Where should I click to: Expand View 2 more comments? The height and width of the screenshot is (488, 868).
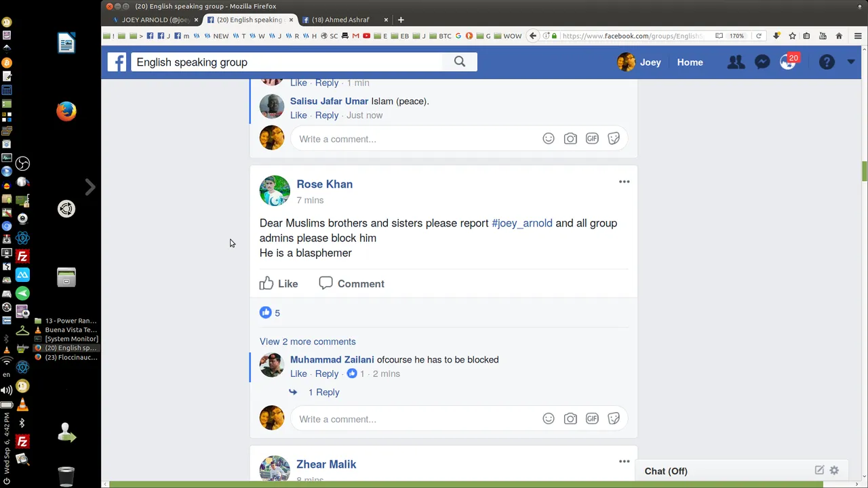tap(307, 342)
